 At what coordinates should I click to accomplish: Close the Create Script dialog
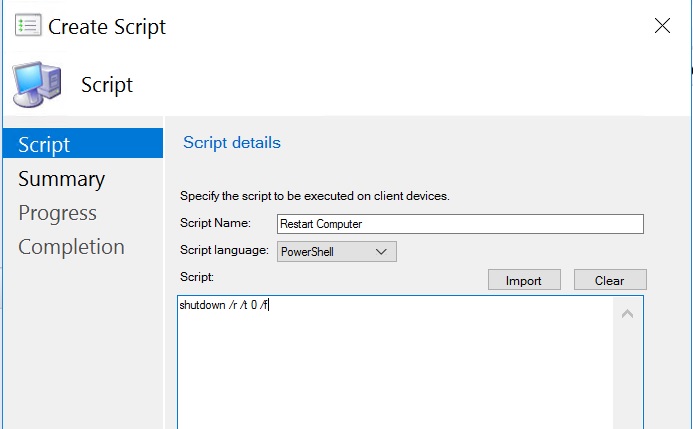tap(662, 26)
